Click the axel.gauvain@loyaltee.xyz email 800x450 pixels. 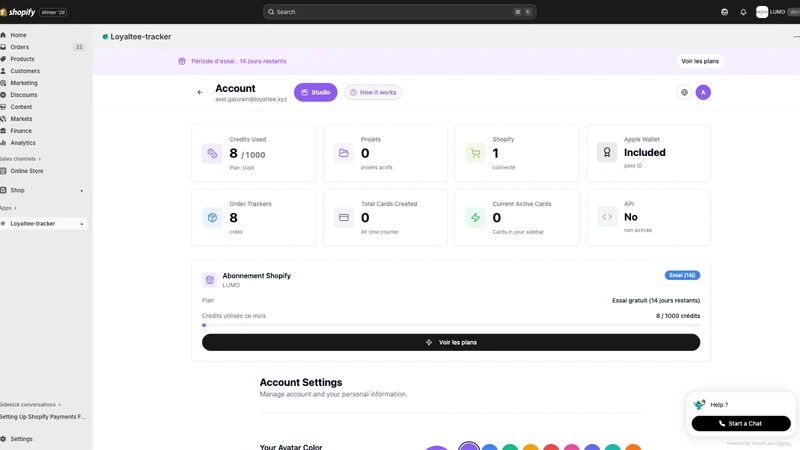(x=251, y=99)
